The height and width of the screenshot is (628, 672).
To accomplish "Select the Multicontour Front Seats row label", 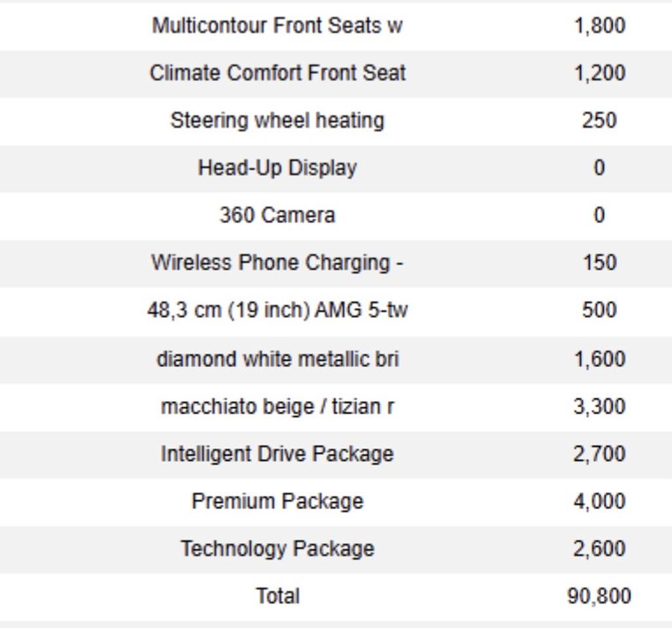I will pyautogui.click(x=277, y=26).
